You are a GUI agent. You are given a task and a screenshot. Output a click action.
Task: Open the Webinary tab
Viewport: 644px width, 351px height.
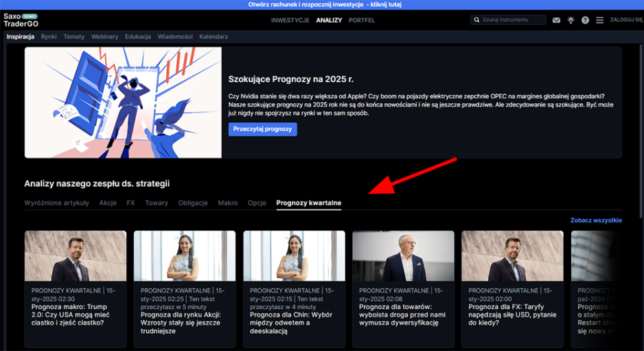point(104,36)
